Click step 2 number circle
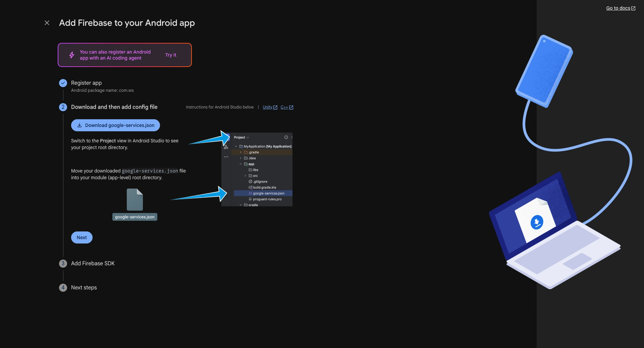 coord(63,107)
